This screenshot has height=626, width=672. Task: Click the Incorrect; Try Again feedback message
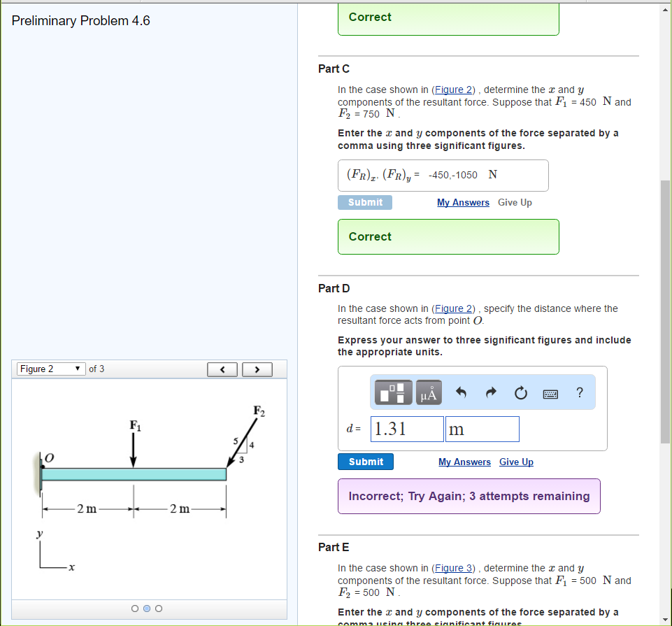pos(469,496)
